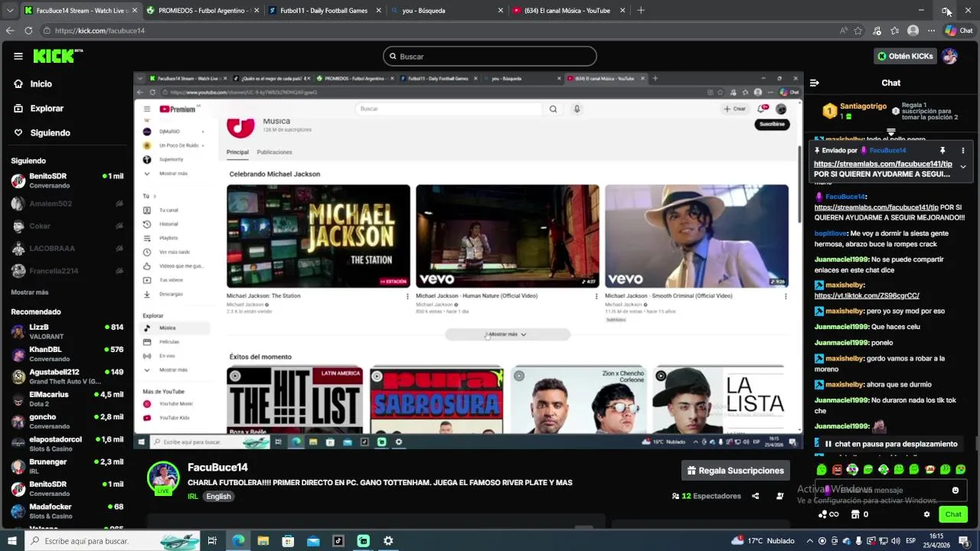Send message with green Chat button
The height and width of the screenshot is (551, 980).
[x=953, y=514]
